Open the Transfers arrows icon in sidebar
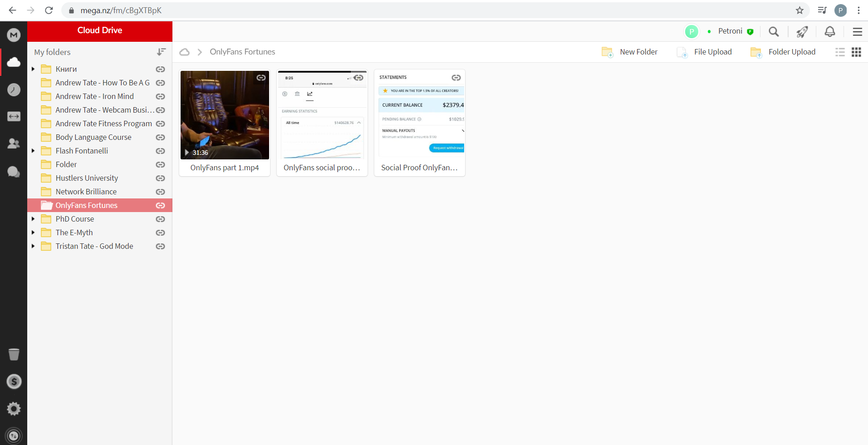The image size is (868, 445). point(14,117)
